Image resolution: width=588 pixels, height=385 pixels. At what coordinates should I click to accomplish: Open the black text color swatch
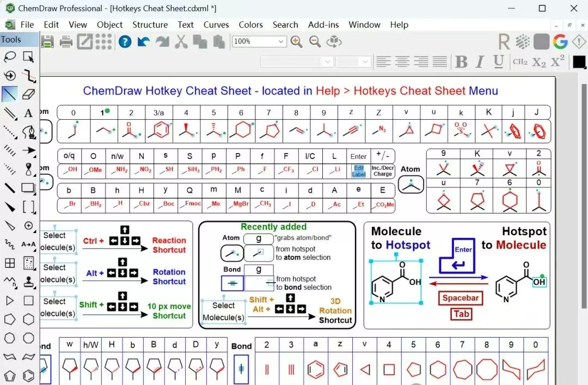pos(579,62)
